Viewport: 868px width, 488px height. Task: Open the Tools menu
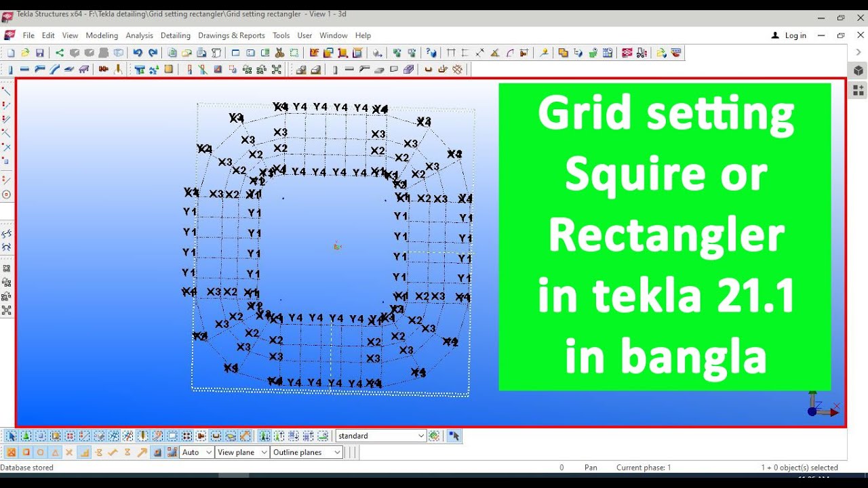click(281, 35)
